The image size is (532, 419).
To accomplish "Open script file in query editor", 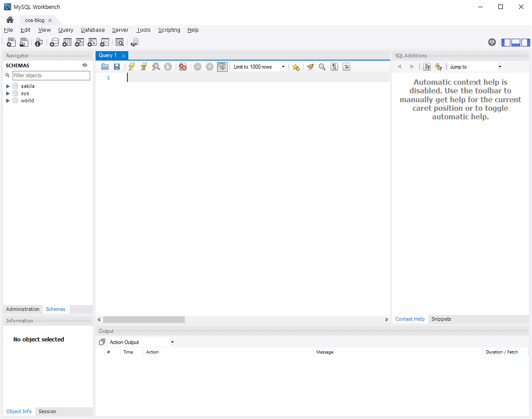I will point(105,67).
